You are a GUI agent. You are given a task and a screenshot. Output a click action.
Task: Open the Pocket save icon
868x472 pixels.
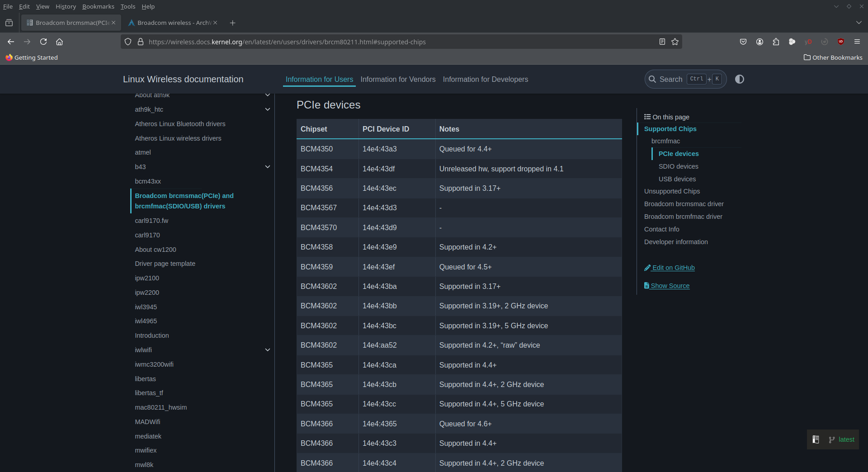[x=743, y=42]
